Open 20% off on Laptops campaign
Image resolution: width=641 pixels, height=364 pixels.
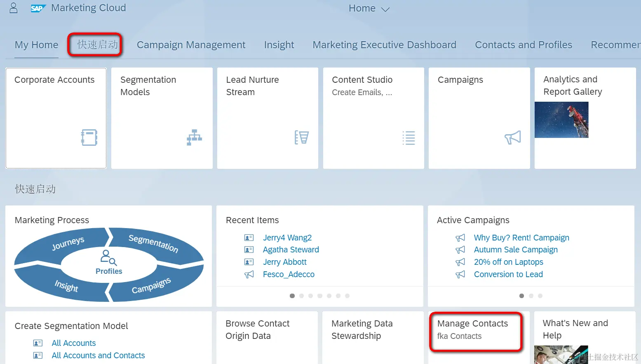click(x=509, y=262)
